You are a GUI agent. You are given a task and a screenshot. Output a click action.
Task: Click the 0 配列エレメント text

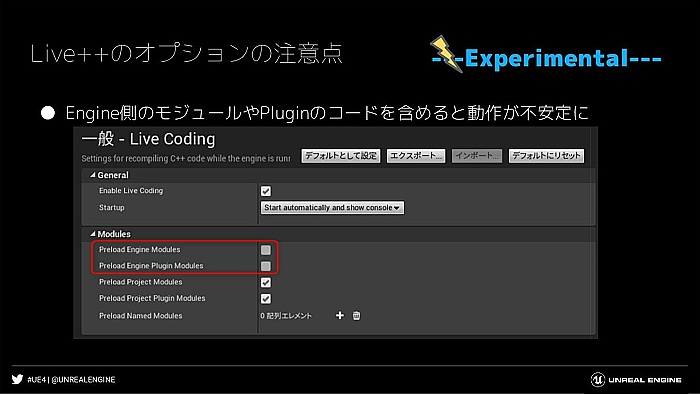[x=286, y=315]
